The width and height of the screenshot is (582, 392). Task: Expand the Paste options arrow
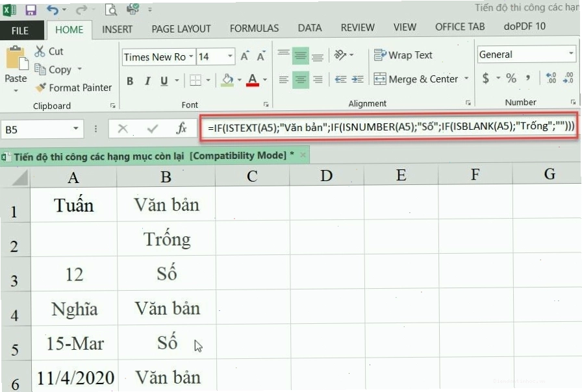tap(16, 90)
